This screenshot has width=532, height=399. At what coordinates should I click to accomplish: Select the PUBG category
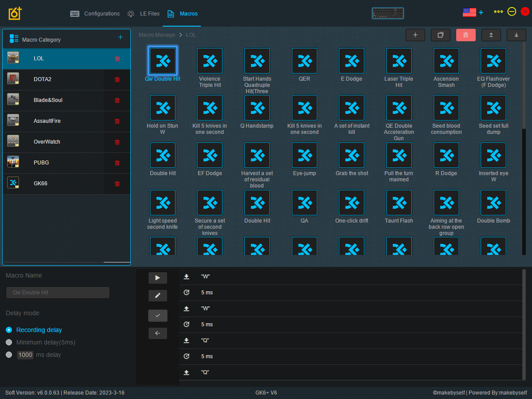click(x=66, y=163)
